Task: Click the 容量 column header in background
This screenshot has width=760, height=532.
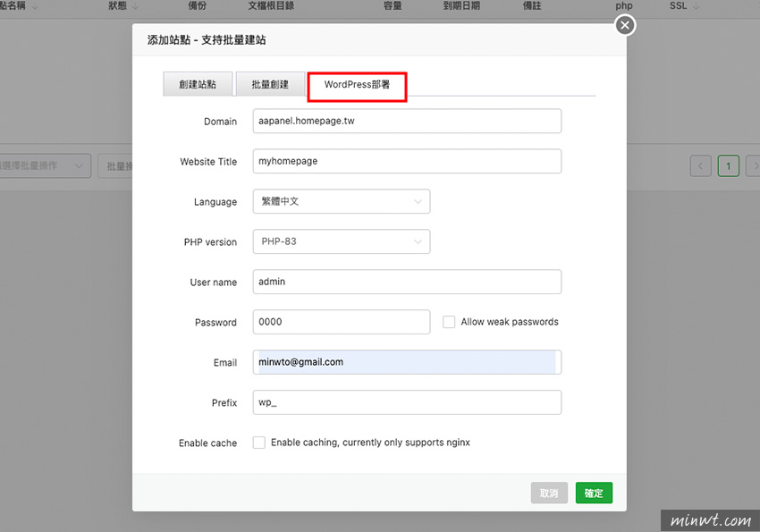Action: (393, 6)
